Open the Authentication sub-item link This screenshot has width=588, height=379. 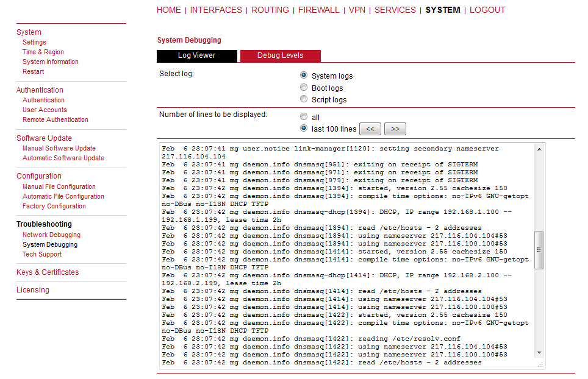43,100
